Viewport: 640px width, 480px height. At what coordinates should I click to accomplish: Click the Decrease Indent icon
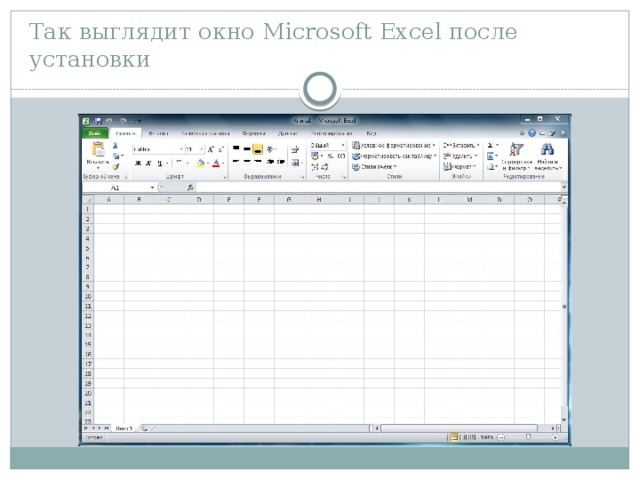coord(270,162)
